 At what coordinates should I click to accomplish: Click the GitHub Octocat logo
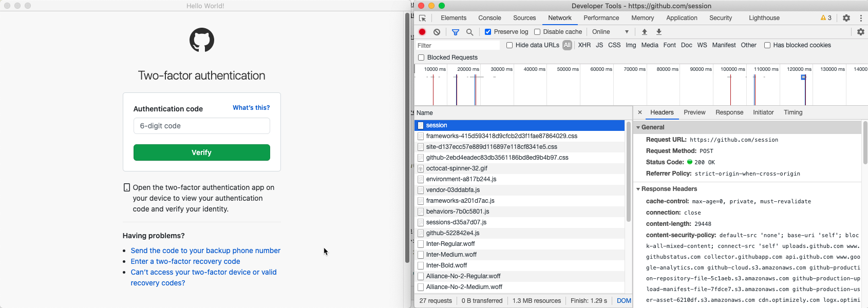pos(202,40)
